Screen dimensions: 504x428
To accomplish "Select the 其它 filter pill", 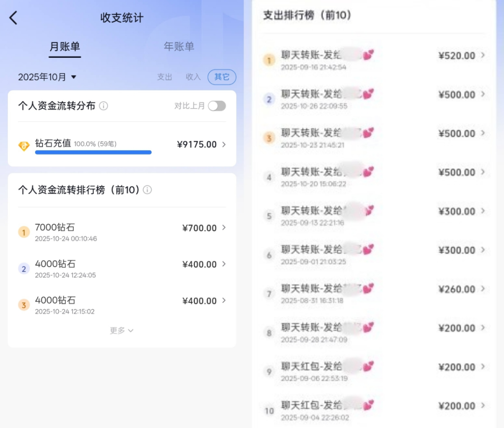I will pos(222,77).
